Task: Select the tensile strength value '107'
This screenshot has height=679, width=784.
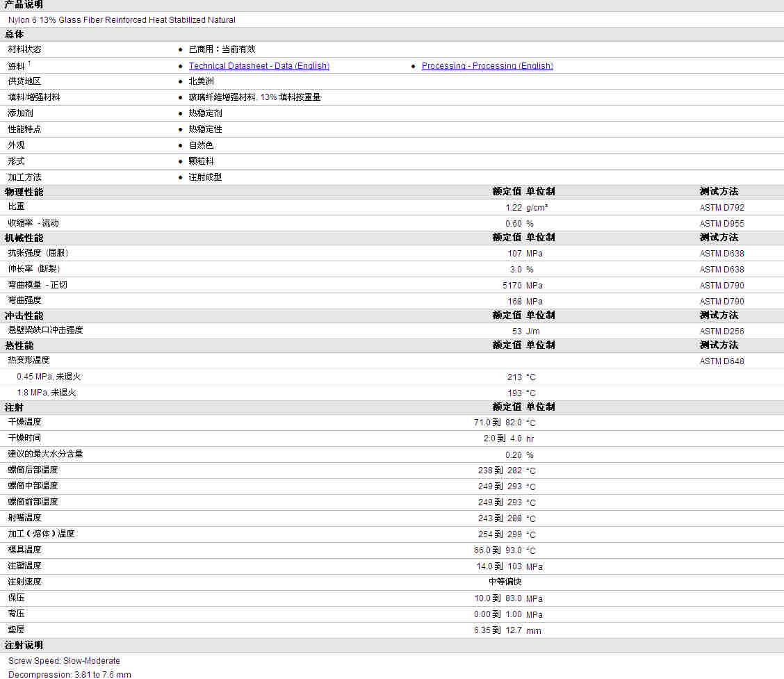Action: coord(514,254)
